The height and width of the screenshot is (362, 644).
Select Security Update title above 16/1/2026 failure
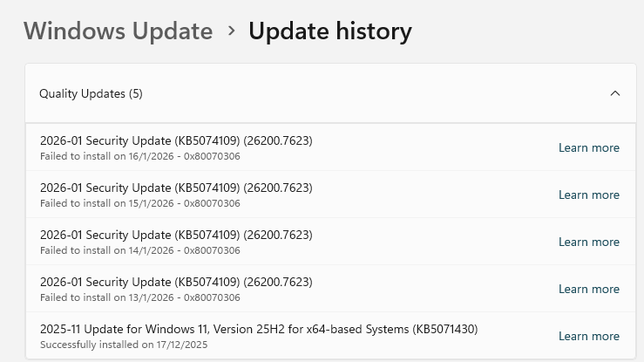176,140
